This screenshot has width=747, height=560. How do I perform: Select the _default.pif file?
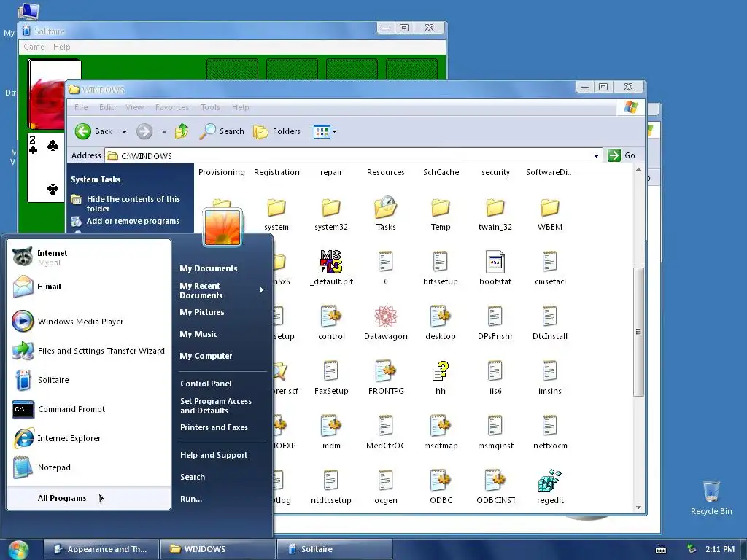(331, 268)
